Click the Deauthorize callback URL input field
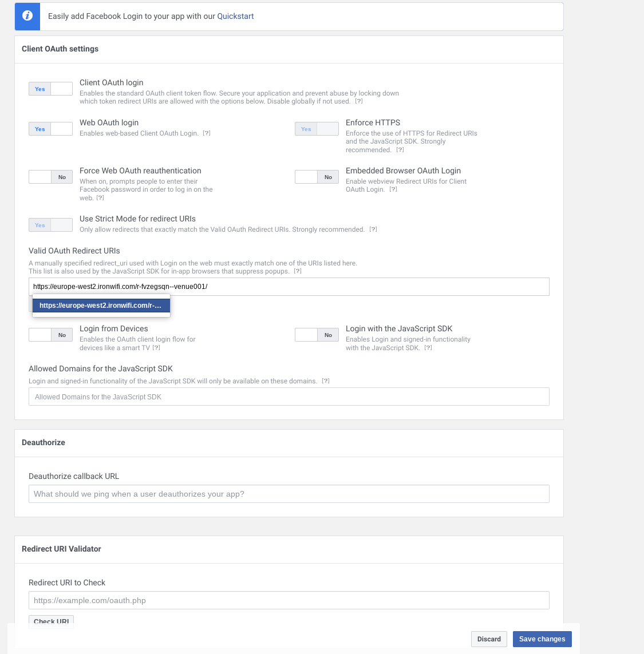644x654 pixels. point(289,493)
